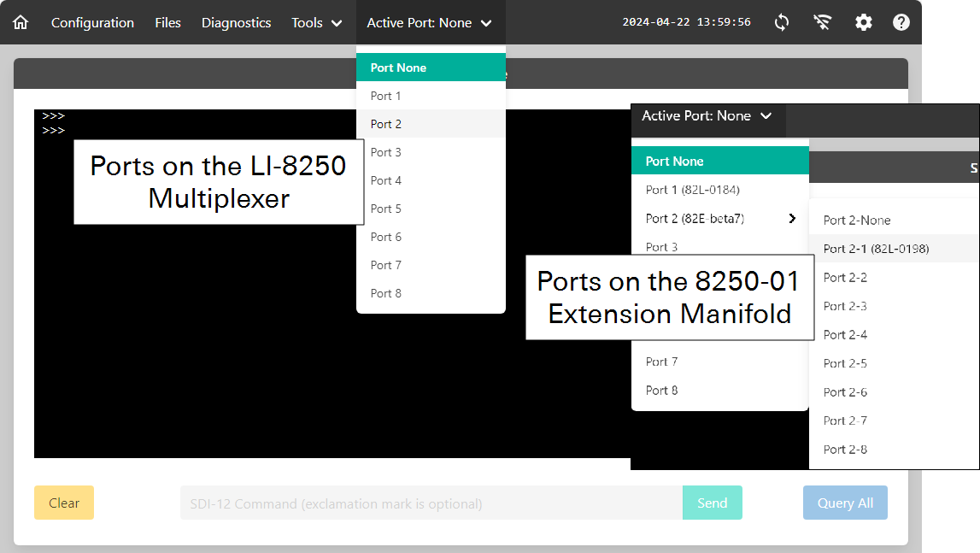Expand the Tools dropdown
980x553 pixels.
(x=317, y=22)
